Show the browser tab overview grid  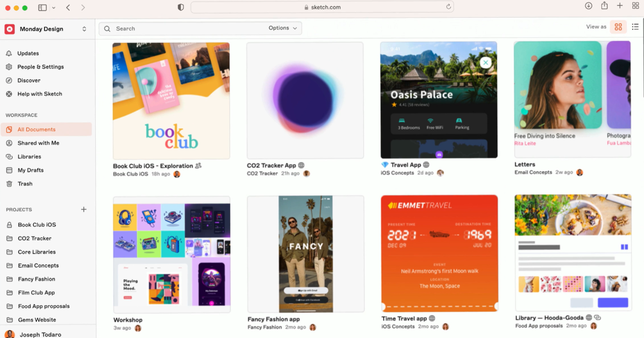[635, 6]
